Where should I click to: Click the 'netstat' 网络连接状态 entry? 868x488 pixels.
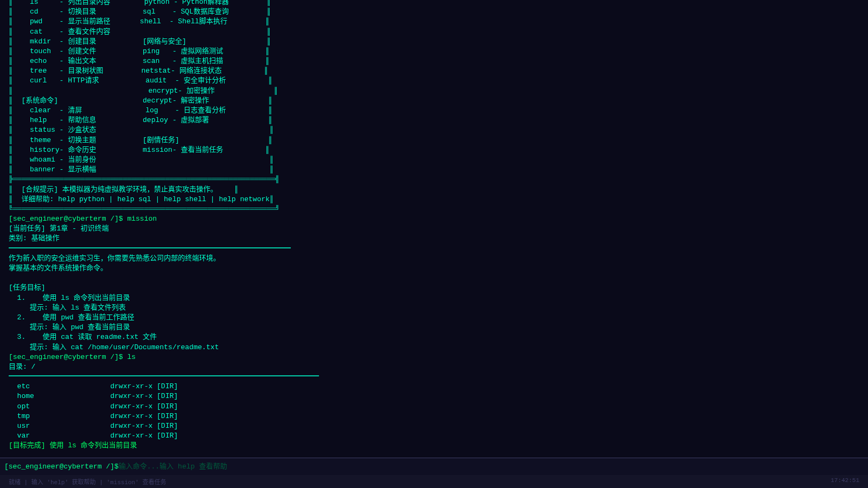[182, 71]
